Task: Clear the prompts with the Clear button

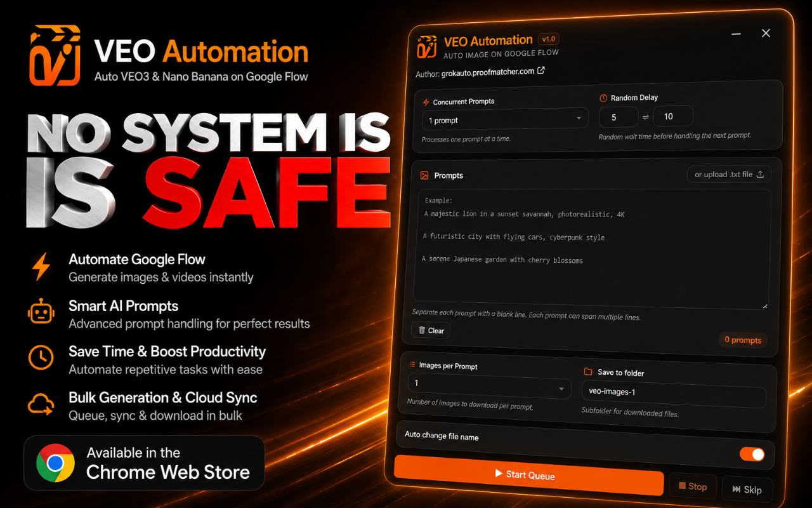Action: (x=431, y=330)
